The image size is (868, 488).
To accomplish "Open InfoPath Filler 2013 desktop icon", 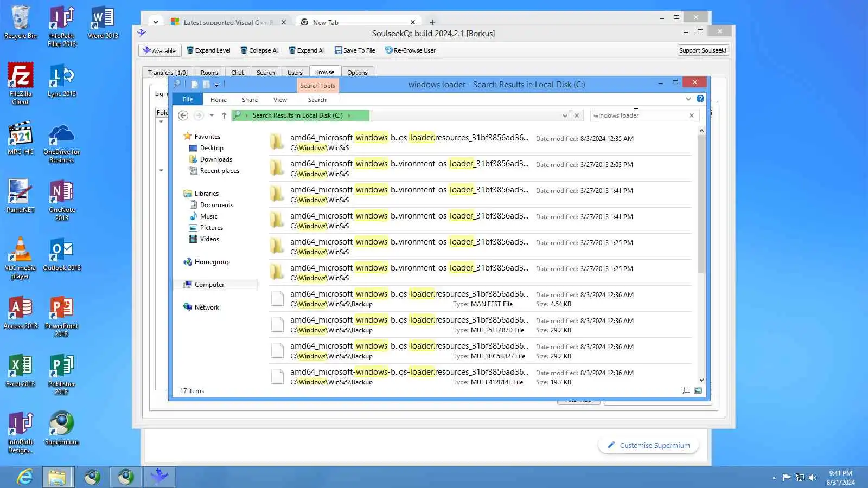I will [x=62, y=27].
